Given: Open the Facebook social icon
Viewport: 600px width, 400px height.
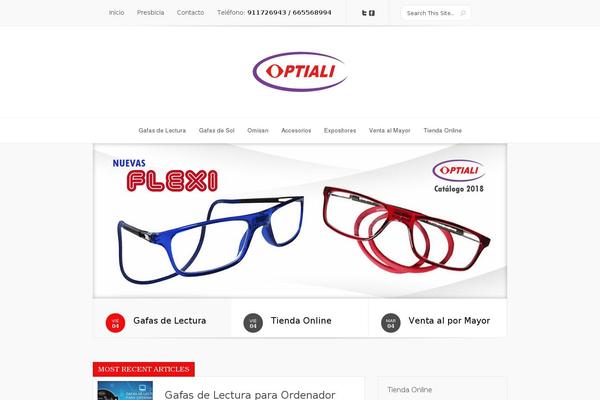Looking at the screenshot, I should point(372,13).
